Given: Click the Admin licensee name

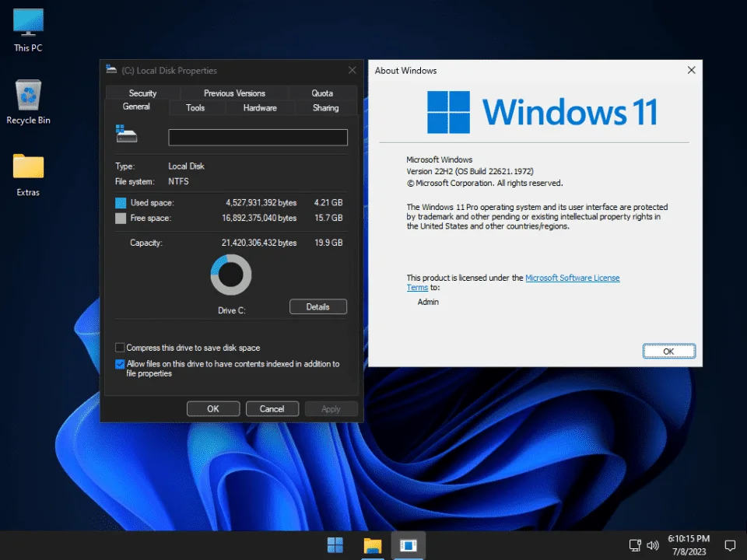Looking at the screenshot, I should click(428, 302).
